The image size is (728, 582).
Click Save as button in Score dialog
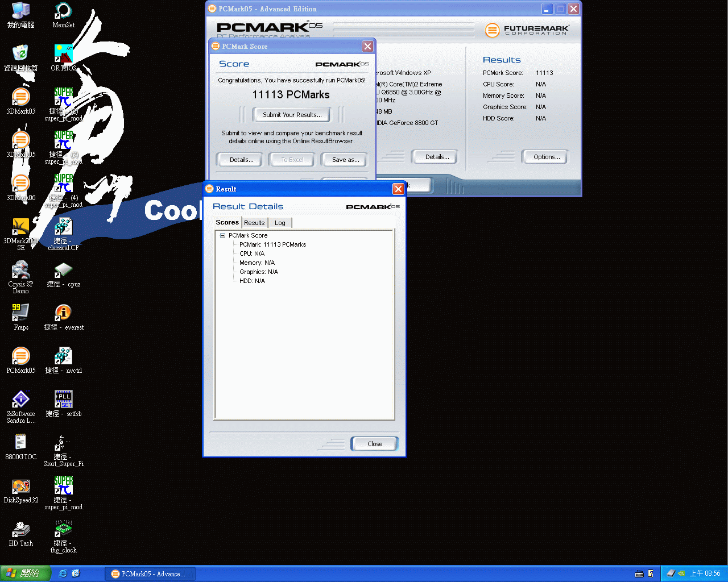click(x=346, y=160)
